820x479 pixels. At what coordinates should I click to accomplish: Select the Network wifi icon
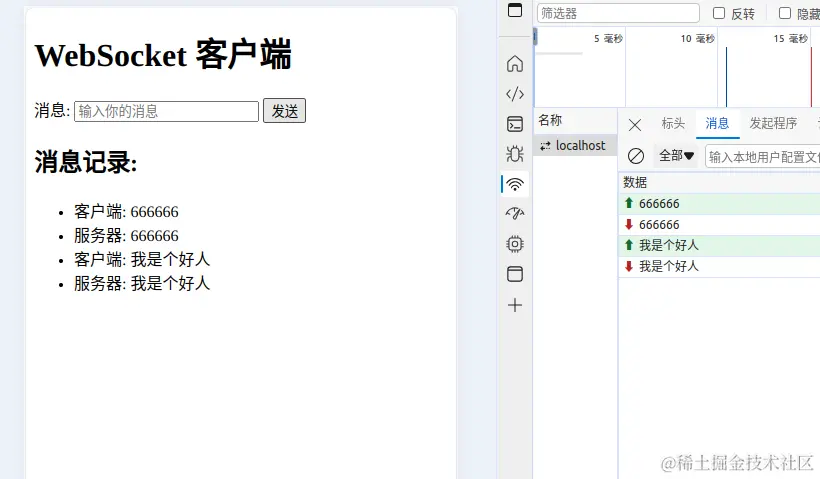click(x=515, y=184)
